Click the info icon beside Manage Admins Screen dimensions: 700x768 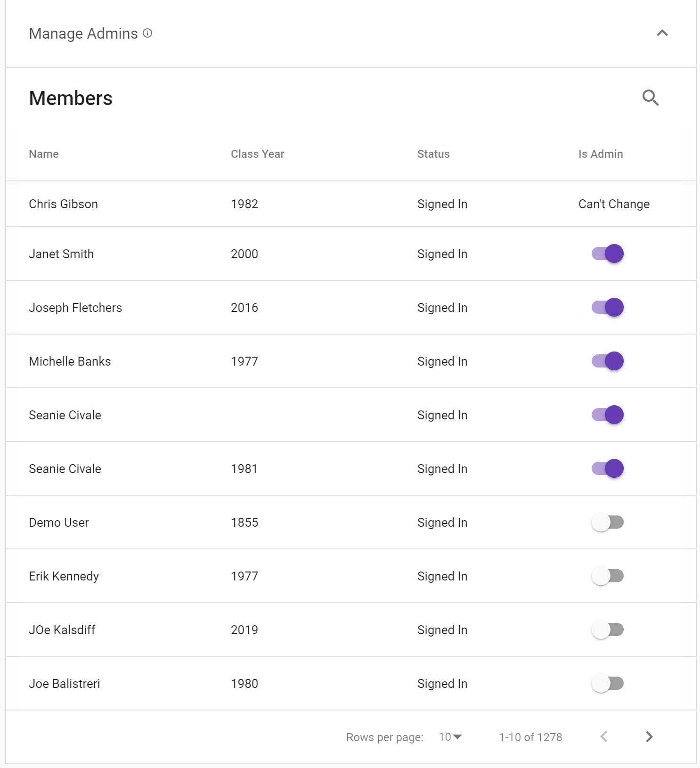pyautogui.click(x=147, y=33)
